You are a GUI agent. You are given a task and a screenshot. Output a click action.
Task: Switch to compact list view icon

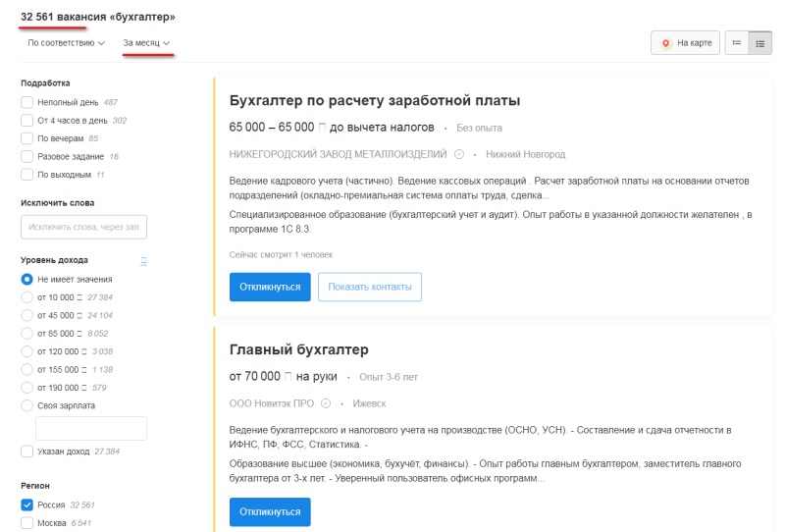737,43
